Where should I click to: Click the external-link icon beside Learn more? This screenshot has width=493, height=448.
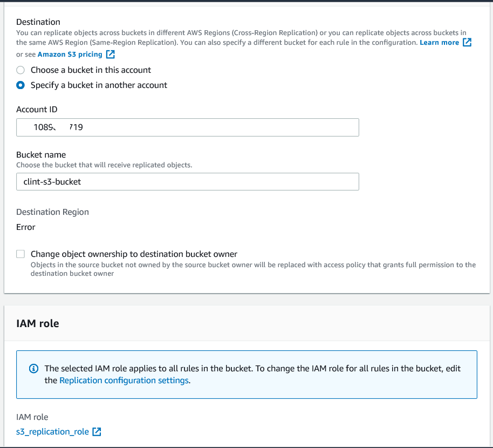tap(467, 43)
